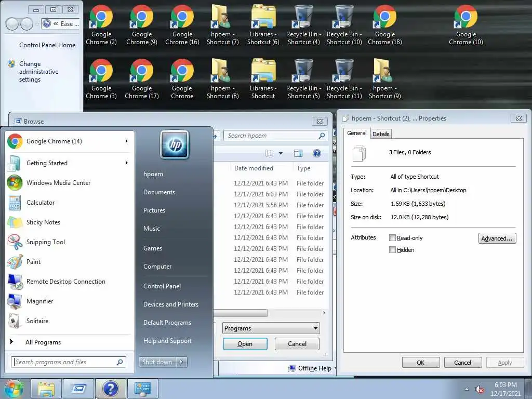Start Solitaire from Start menu
Screen dimensions: 532x399
[x=70, y=321]
